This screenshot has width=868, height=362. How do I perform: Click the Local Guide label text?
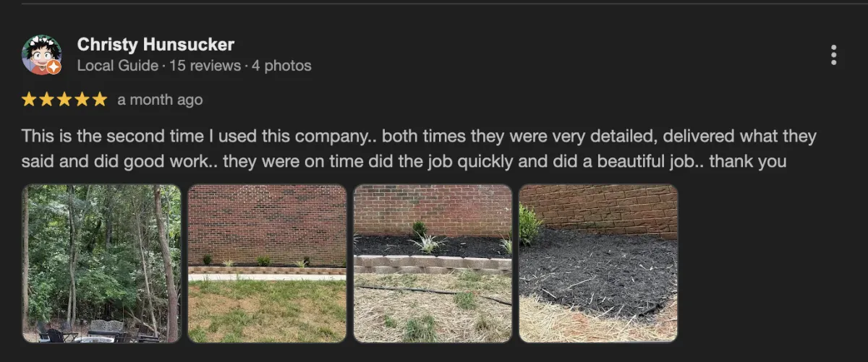(x=117, y=66)
